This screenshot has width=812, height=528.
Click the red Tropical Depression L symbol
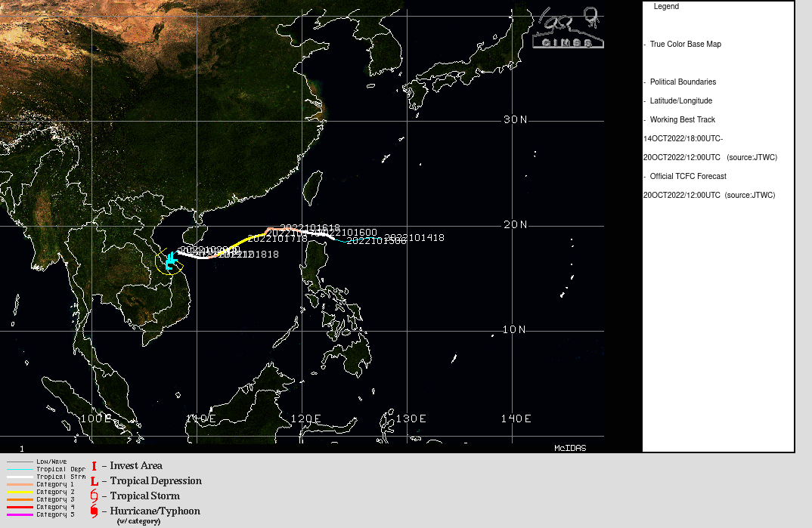[x=94, y=481]
